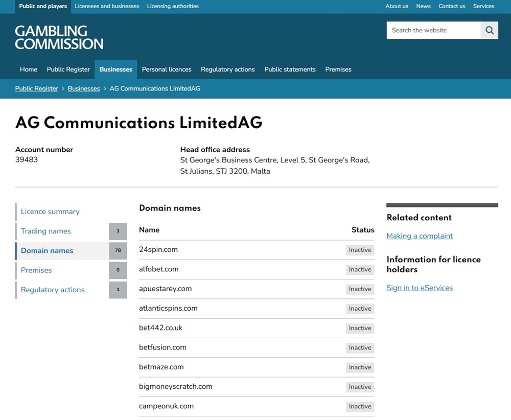511x420 pixels.
Task: Open the Public and players tab
Action: [x=43, y=6]
